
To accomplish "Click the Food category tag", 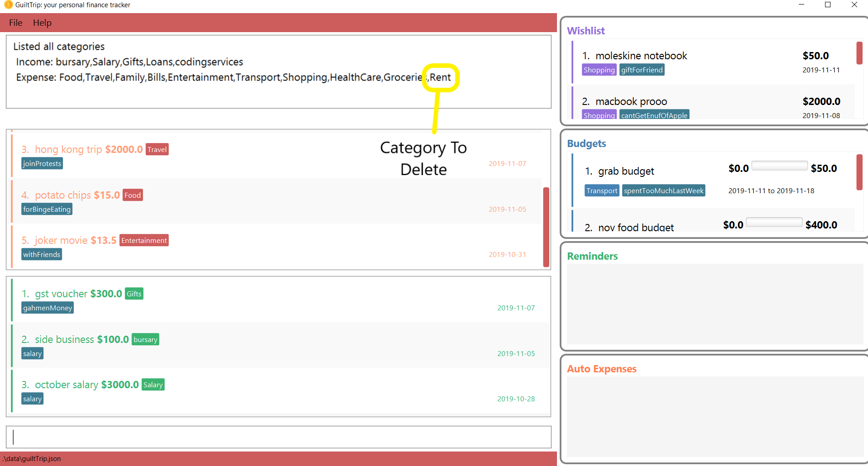I will point(132,195).
